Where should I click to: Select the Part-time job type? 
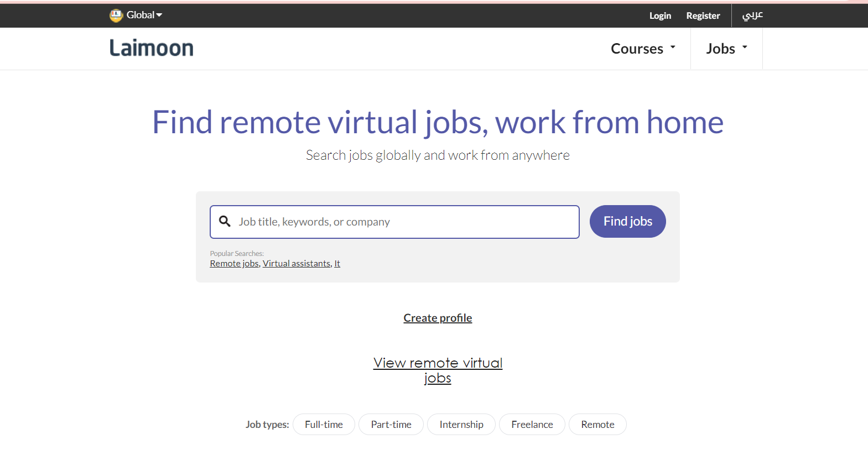point(391,425)
